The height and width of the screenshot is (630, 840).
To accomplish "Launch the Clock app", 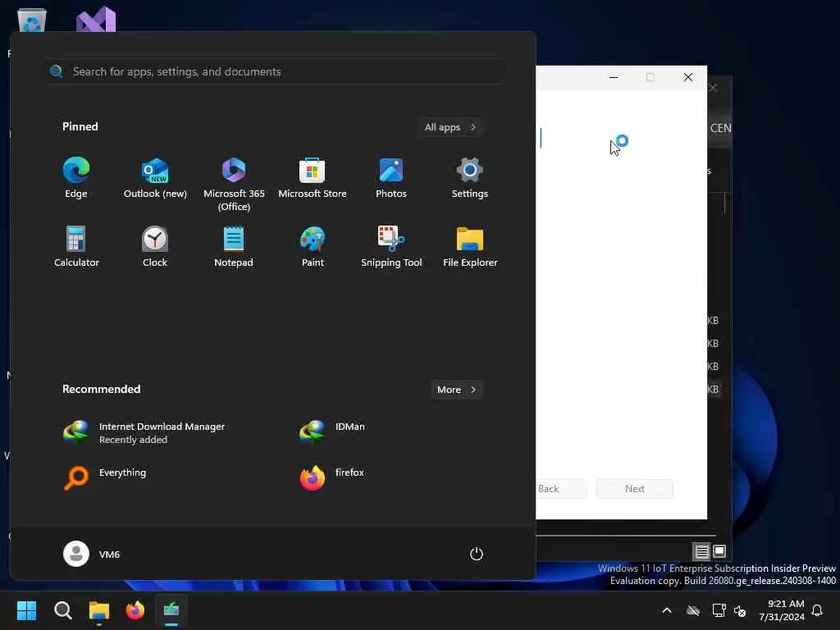I will pyautogui.click(x=155, y=246).
